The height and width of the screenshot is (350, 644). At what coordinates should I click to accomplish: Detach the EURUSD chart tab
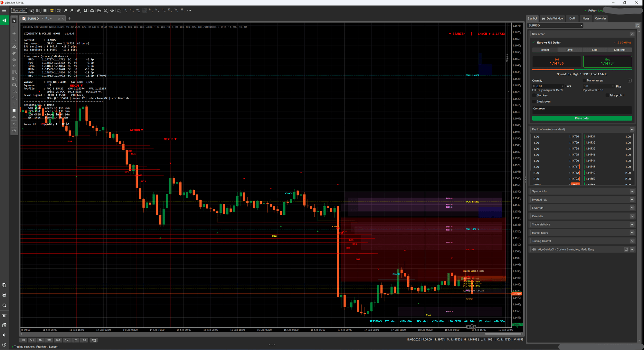tap(59, 19)
